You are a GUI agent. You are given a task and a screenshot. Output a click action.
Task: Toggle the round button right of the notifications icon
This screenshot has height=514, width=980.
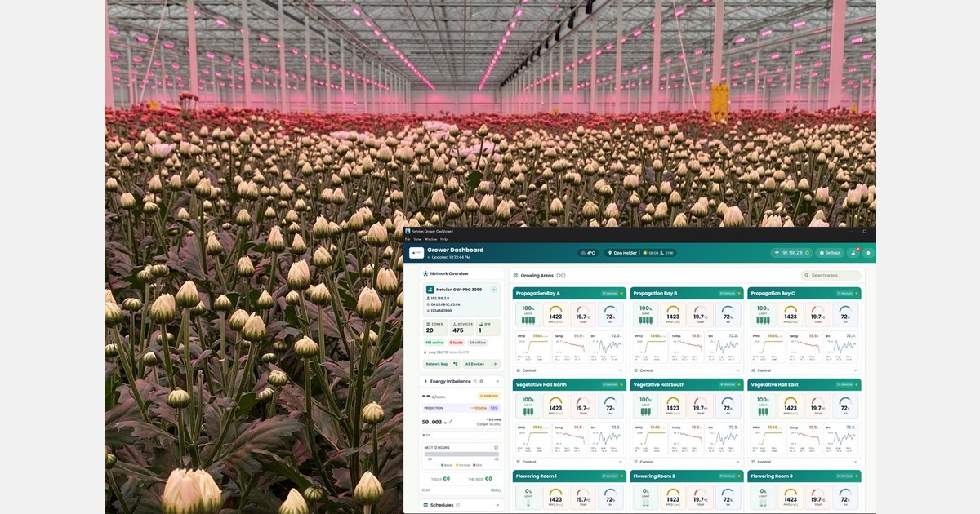[x=868, y=253]
